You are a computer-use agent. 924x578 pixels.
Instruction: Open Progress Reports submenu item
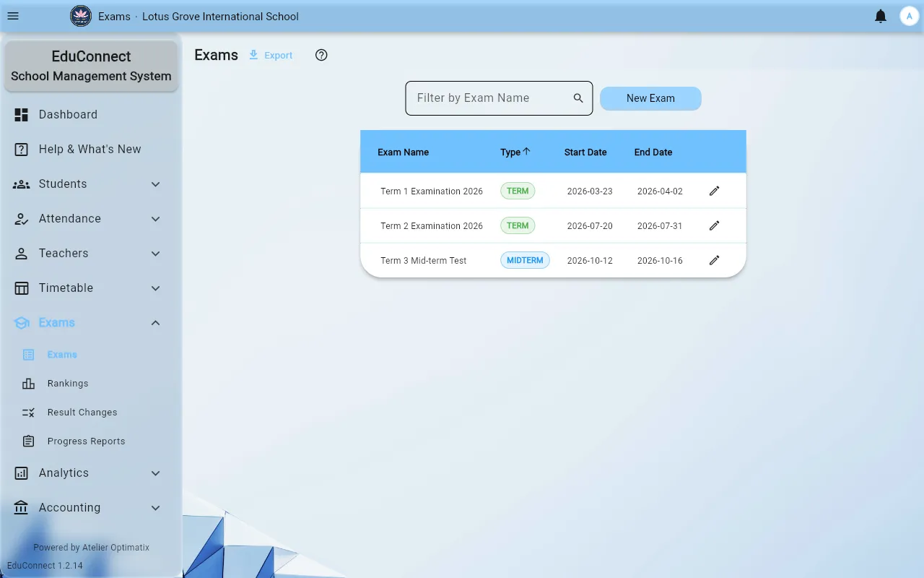[x=91, y=441]
